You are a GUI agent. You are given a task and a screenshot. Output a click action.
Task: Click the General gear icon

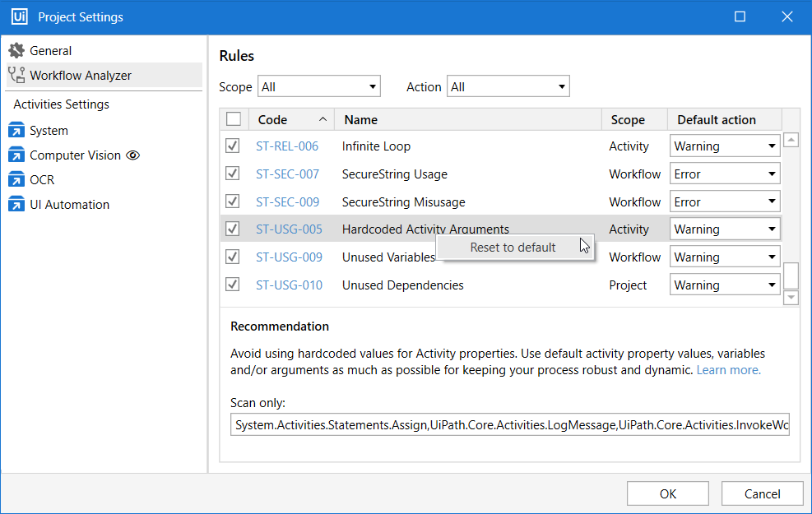(x=16, y=51)
